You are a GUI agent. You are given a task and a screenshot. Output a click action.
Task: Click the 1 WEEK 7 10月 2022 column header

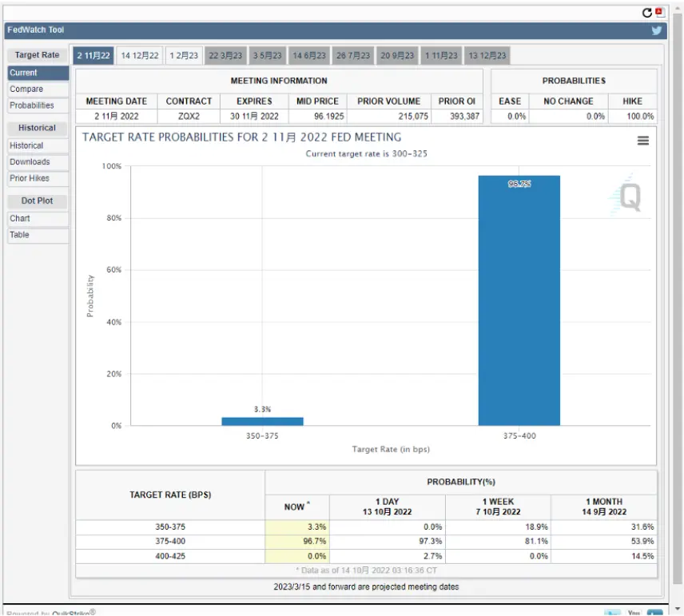point(498,507)
